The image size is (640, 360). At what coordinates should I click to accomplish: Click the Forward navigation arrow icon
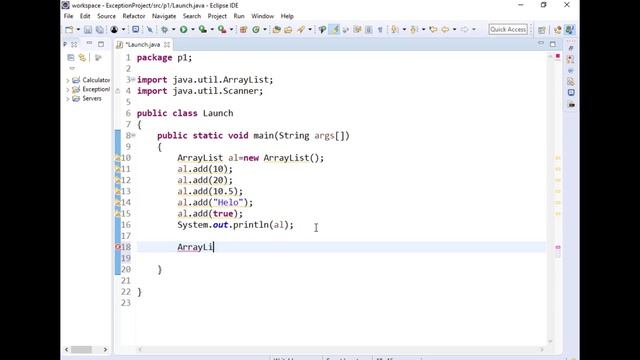(x=464, y=29)
